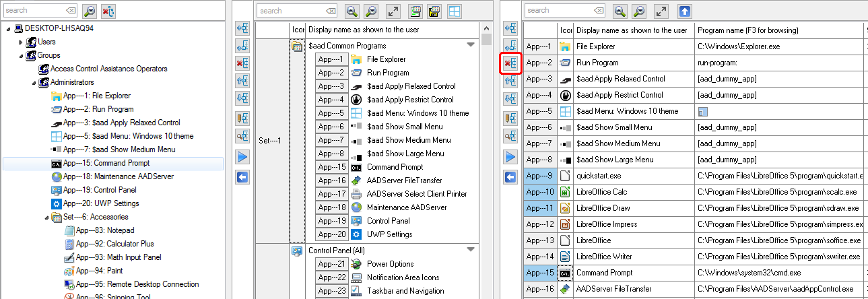Click into the right panel search field
Viewport: 868px width, 299px height.
click(x=560, y=11)
